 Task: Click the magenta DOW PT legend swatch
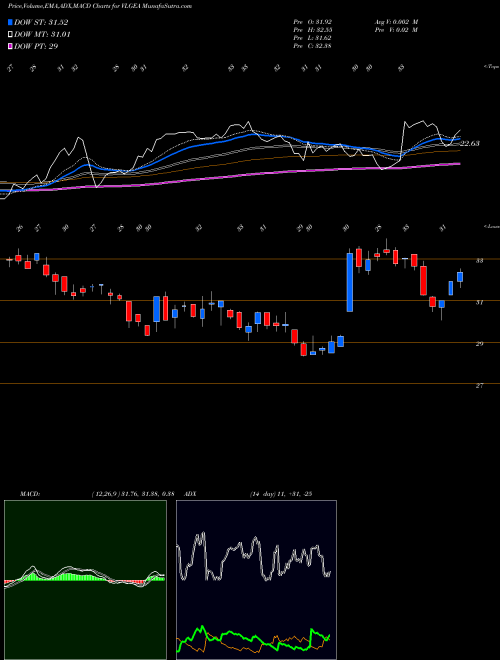10,46
